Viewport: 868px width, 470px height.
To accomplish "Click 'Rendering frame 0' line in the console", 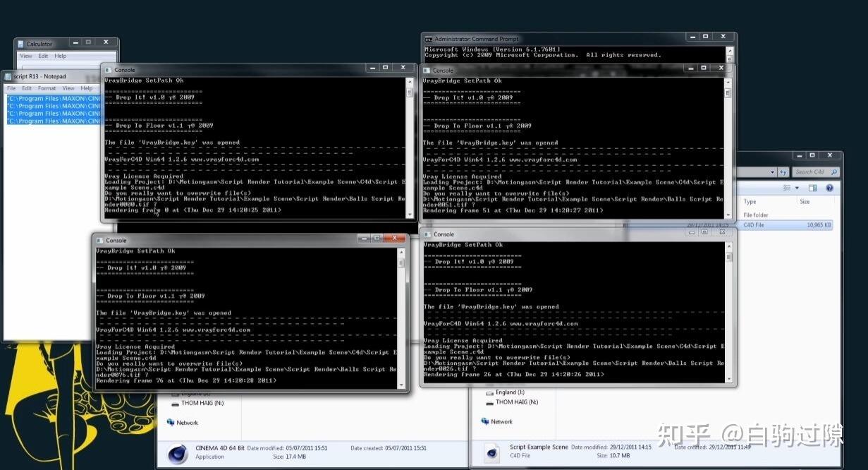I will [192, 210].
